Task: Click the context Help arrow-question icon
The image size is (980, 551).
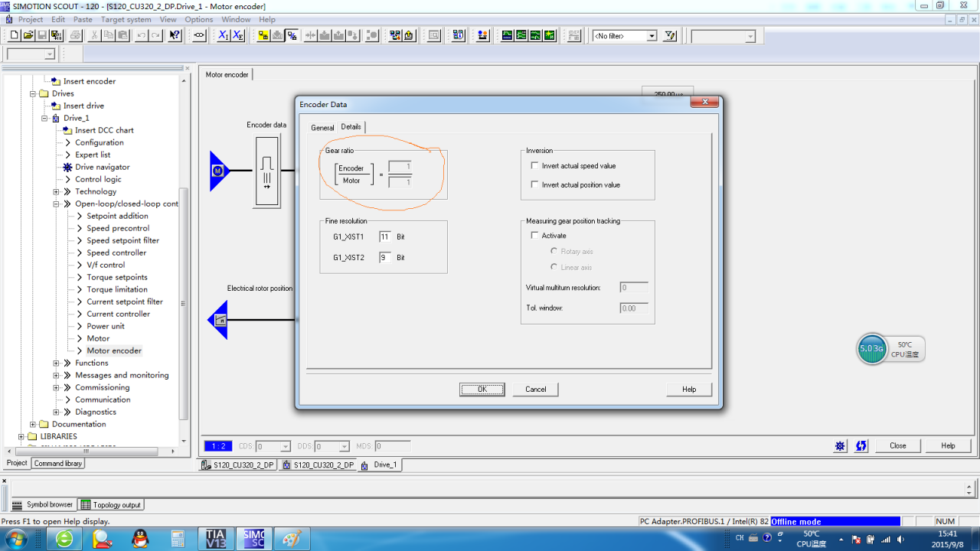Action: [175, 35]
